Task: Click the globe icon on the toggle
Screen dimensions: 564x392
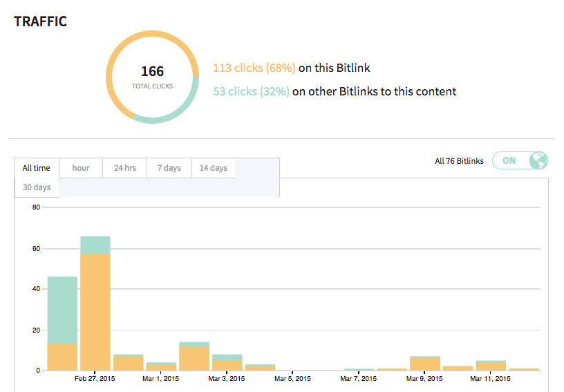Action: (538, 160)
